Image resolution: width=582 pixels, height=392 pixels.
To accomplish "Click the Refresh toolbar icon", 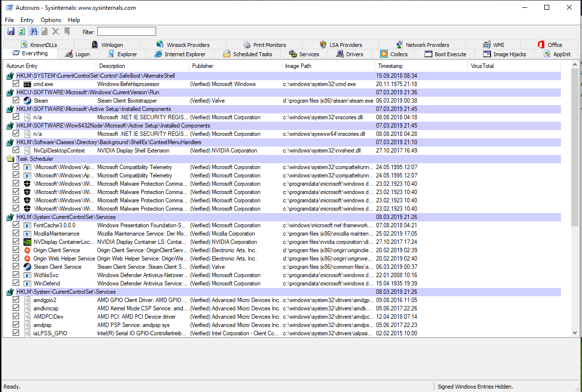I will (x=22, y=31).
